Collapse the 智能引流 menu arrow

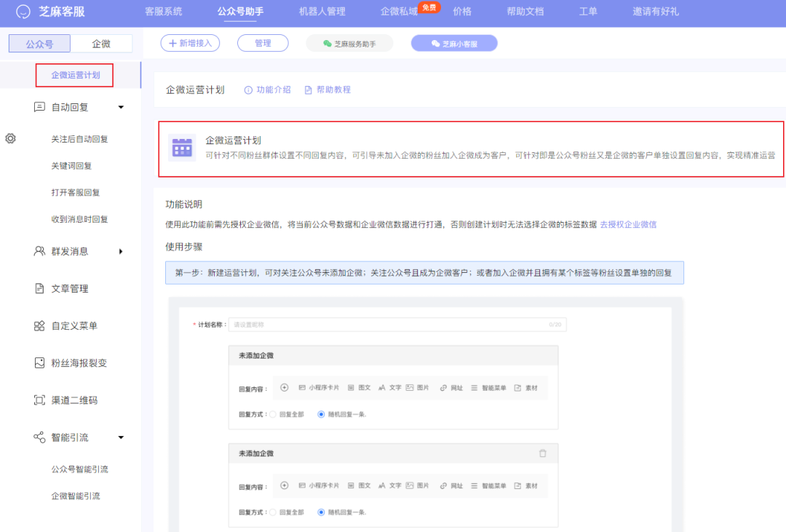coord(121,437)
